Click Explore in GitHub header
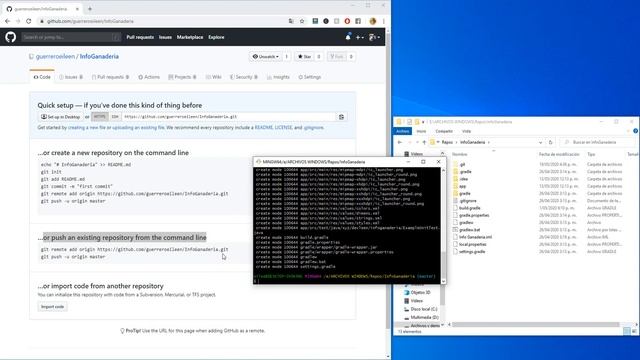 (x=216, y=37)
